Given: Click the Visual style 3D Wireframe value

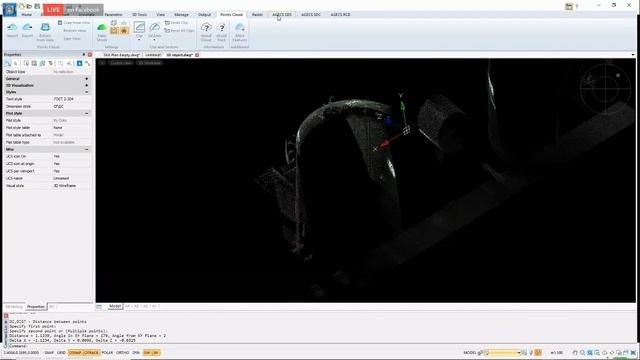Looking at the screenshot, I should tap(71, 186).
